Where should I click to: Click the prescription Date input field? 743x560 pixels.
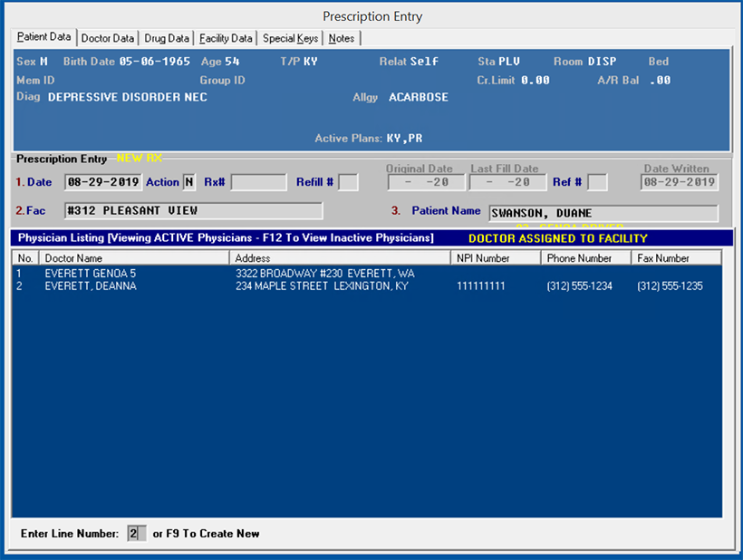(x=103, y=182)
